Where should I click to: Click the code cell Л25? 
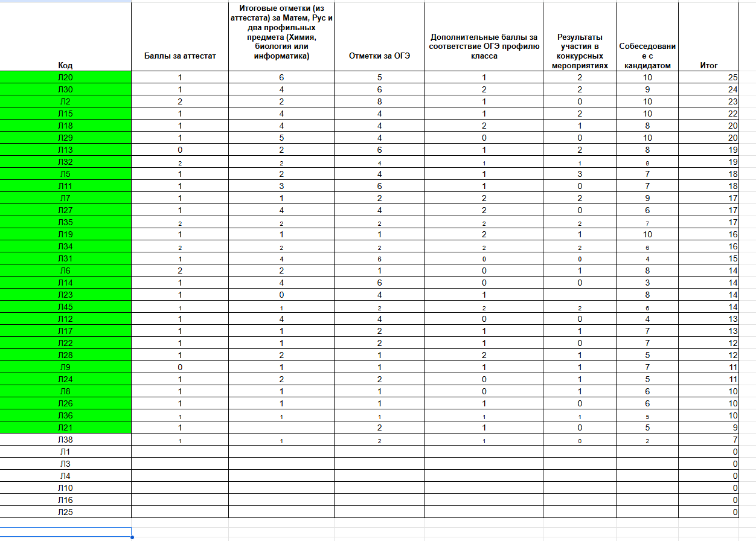click(x=65, y=512)
